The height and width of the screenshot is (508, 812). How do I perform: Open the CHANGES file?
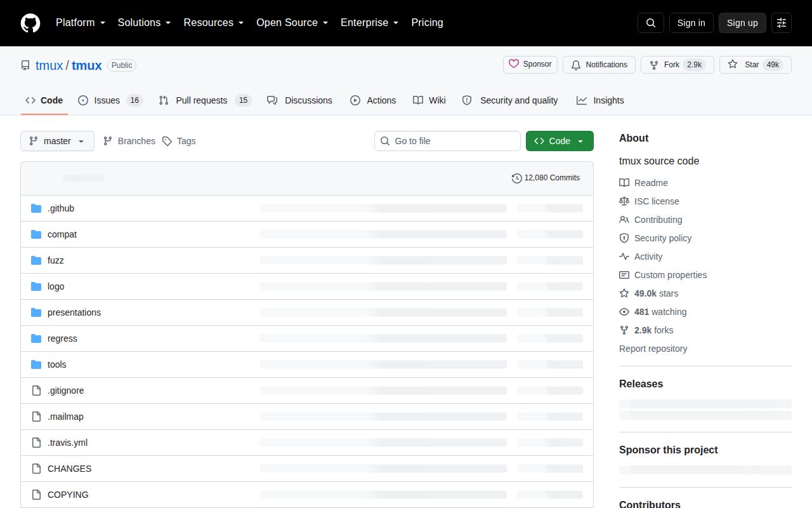pos(70,469)
